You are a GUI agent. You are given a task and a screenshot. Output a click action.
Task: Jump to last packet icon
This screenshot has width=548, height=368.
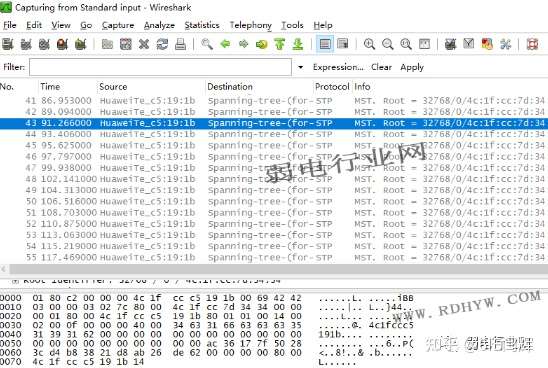(x=298, y=44)
